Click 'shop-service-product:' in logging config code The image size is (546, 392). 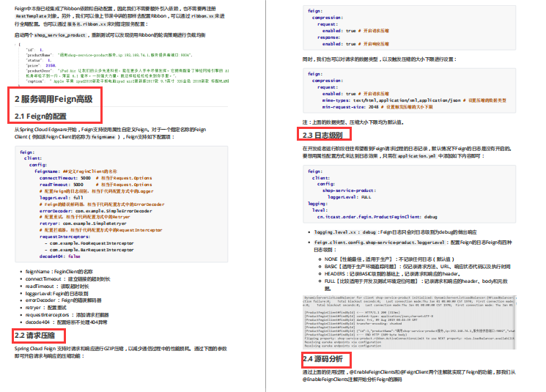coord(350,191)
